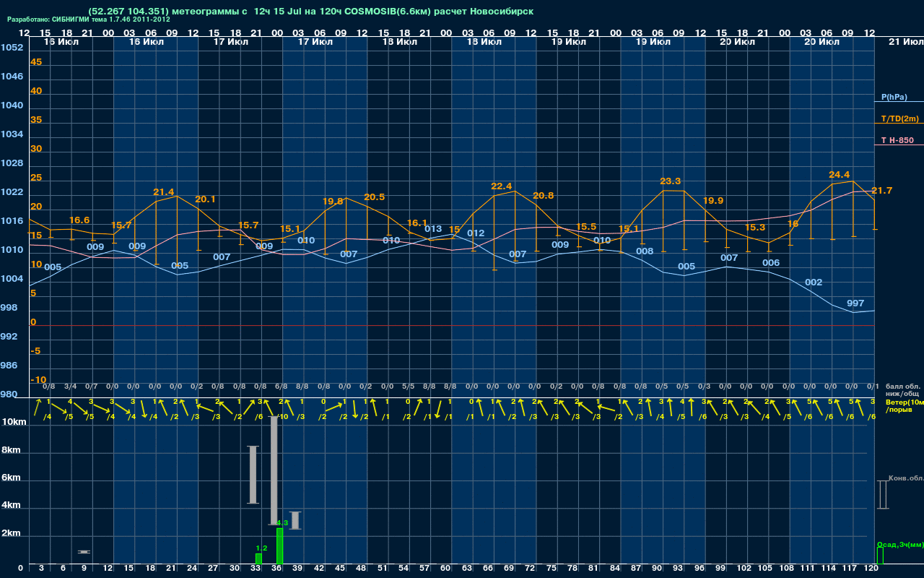Click the green 4.3 mm precipitation bar
The image size is (924, 578).
coord(279,546)
